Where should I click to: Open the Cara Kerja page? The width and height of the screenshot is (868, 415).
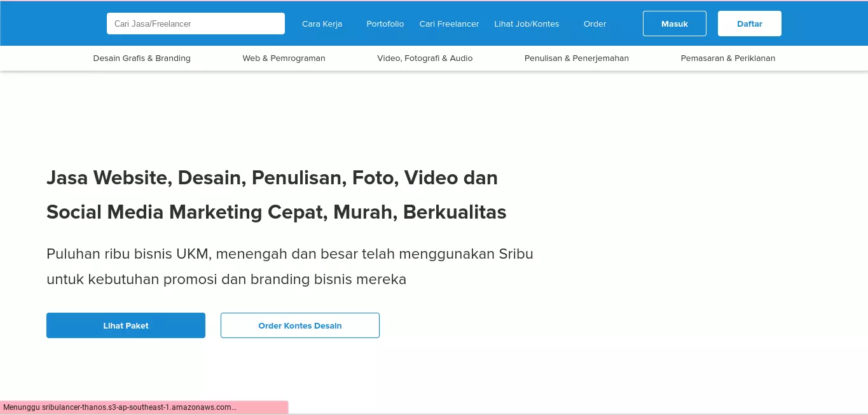322,24
